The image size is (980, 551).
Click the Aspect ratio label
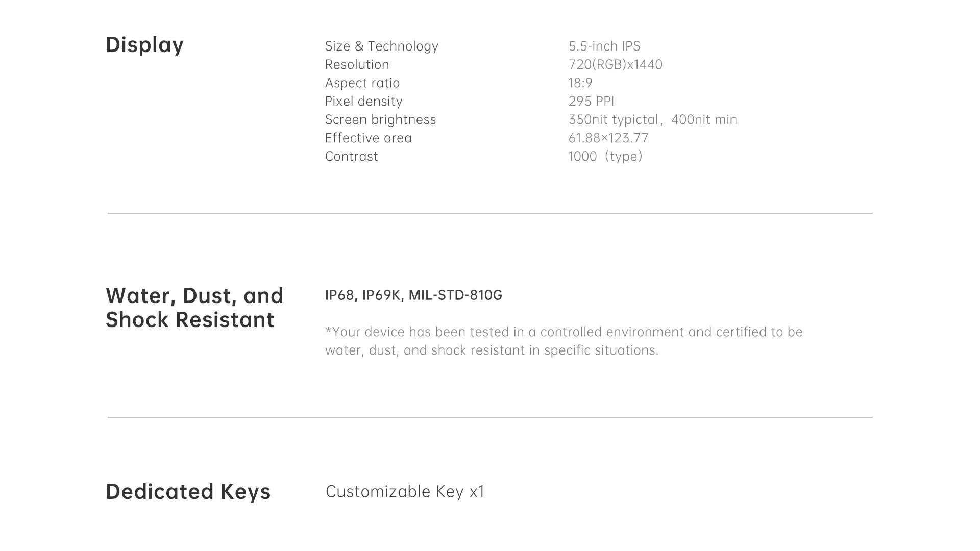point(362,83)
